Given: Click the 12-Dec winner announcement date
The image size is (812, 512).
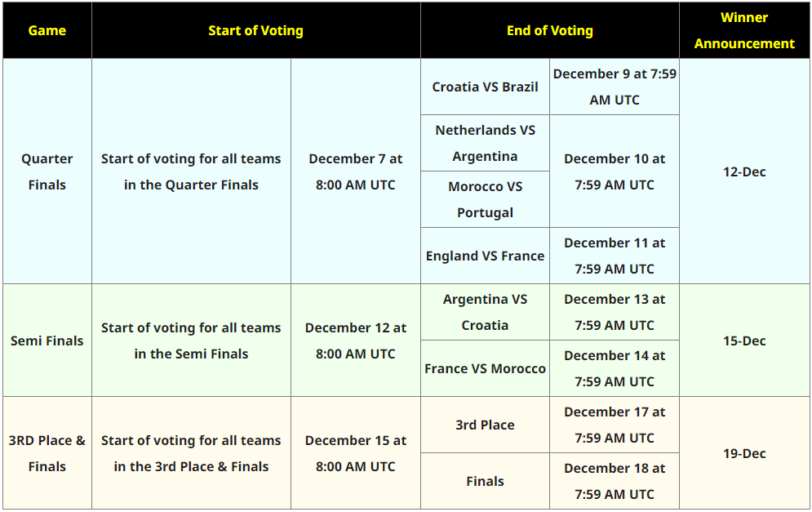Looking at the screenshot, I should pos(744,171).
